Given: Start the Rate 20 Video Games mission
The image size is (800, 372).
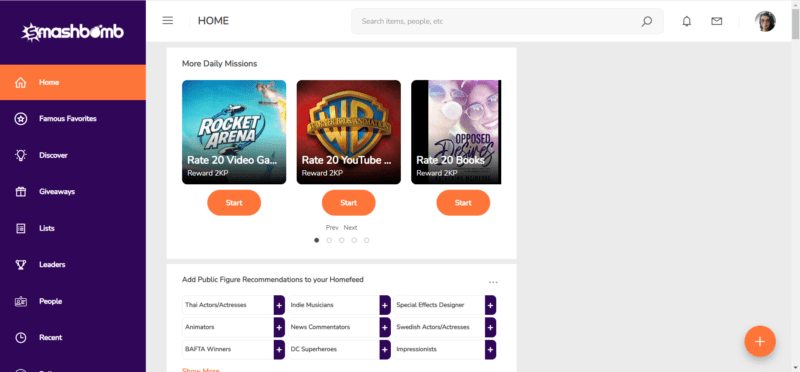Looking at the screenshot, I should pos(234,203).
